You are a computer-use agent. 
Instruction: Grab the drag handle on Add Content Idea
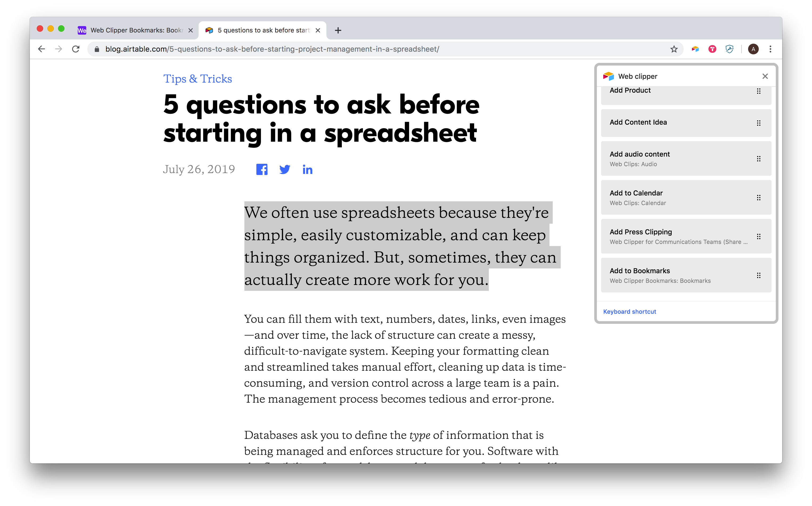tap(758, 123)
